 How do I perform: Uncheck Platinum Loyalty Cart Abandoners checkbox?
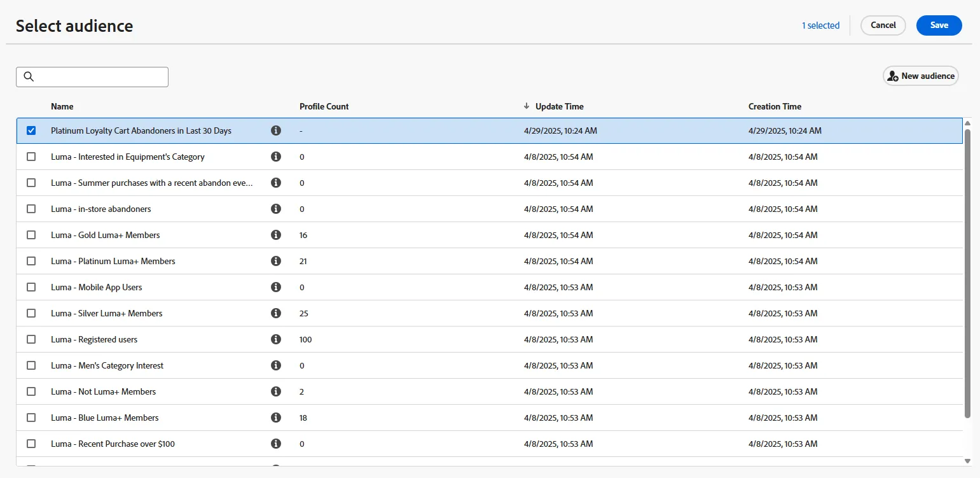31,130
